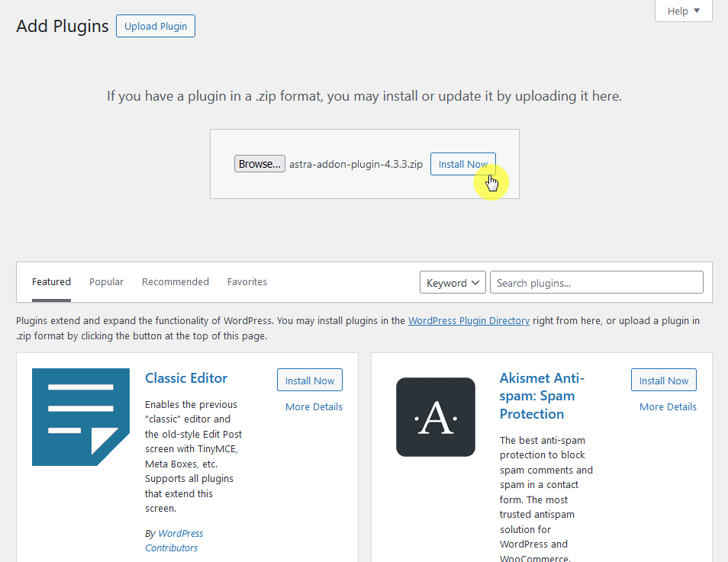Switch to the Recommended tab
Screen dimensions: 728x562
click(x=175, y=281)
